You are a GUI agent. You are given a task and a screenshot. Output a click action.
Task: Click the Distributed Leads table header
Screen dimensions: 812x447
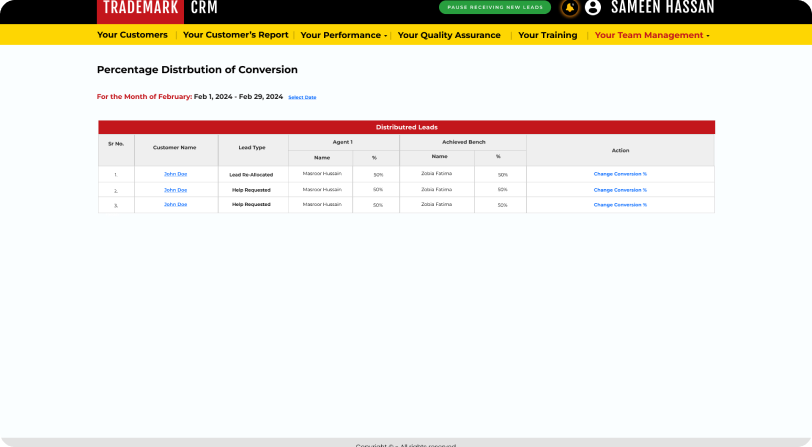[x=406, y=127]
